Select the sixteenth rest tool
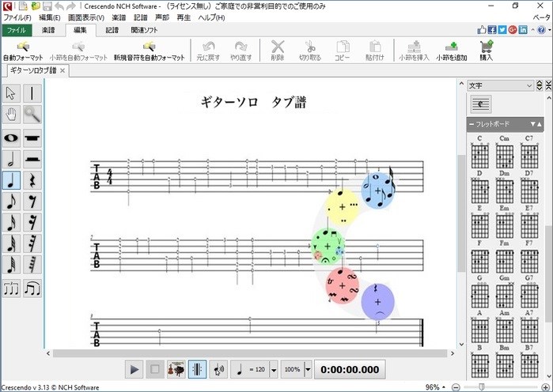The height and width of the screenshot is (392, 553). pos(32,223)
